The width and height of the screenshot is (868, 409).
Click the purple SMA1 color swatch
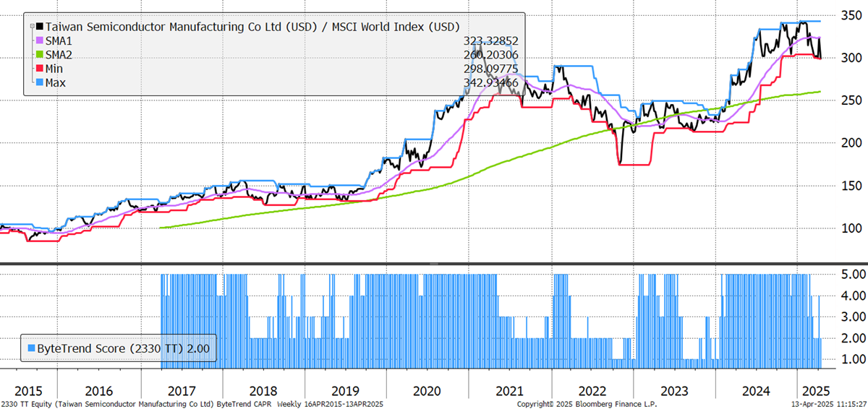click(39, 41)
